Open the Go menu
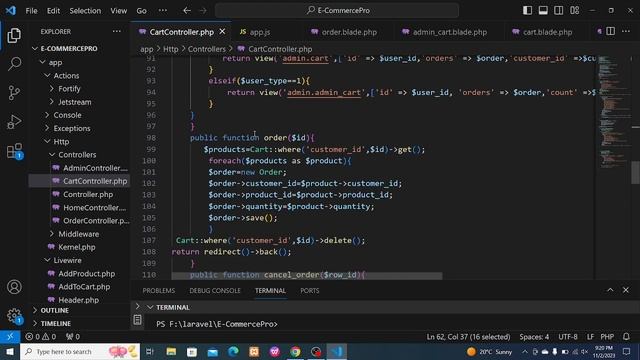The image size is (640, 360). click(141, 11)
